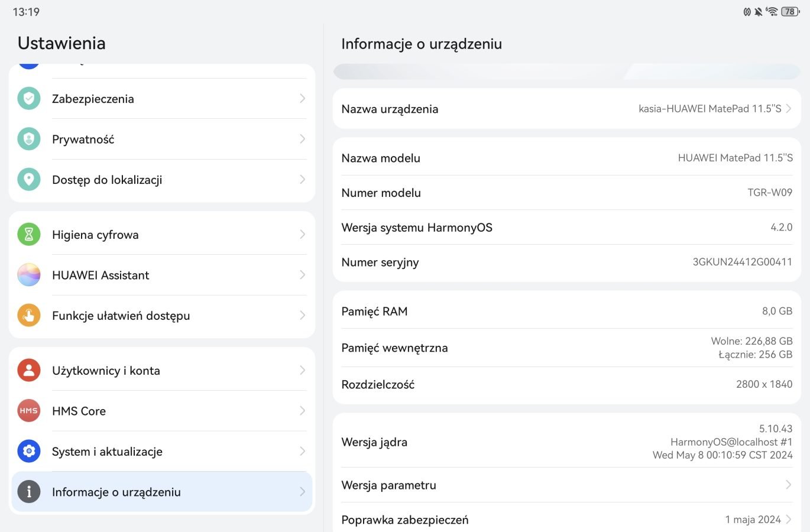Image resolution: width=810 pixels, height=532 pixels.
Task: Tap HarmonyOS@localhost #1 text
Action: pos(731,442)
